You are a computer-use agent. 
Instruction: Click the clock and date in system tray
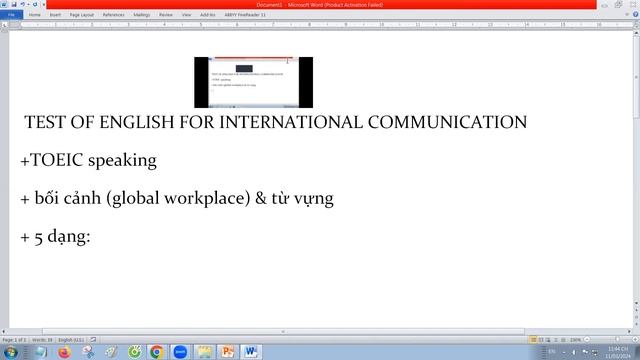(618, 352)
